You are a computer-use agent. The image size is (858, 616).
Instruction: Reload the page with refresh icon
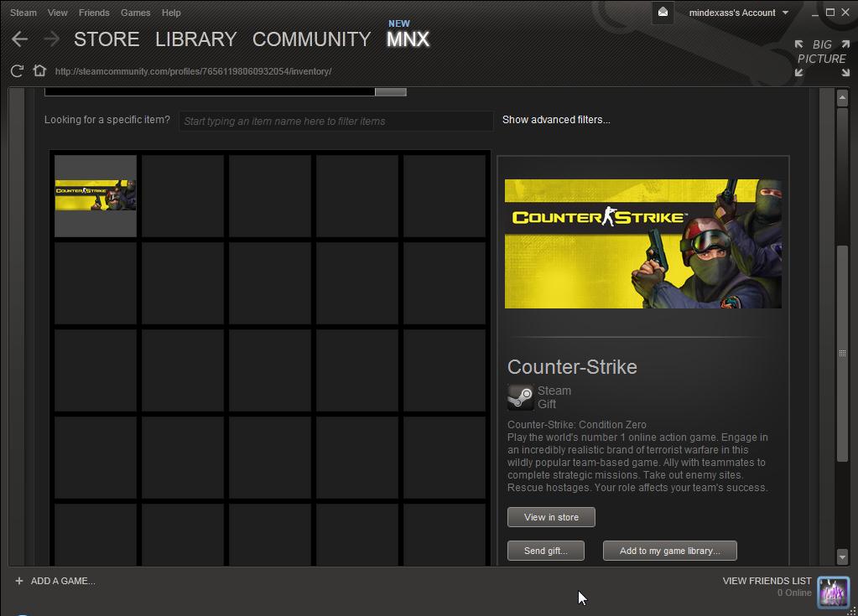point(17,71)
